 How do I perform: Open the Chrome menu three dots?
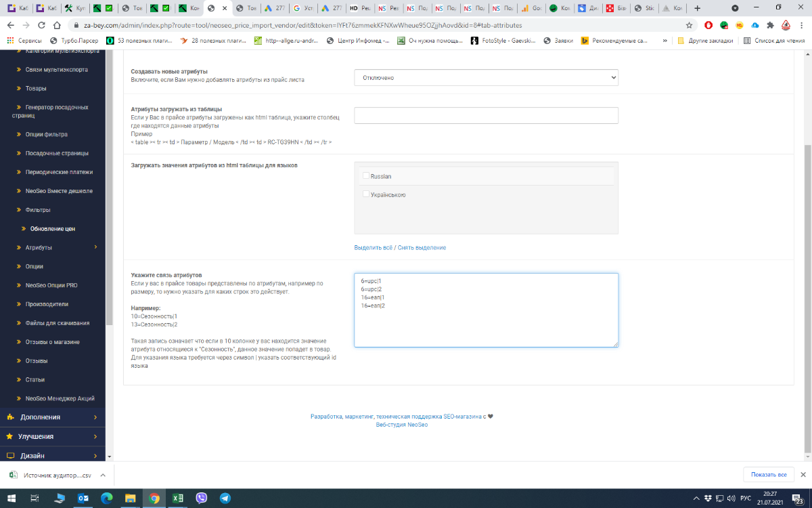802,25
